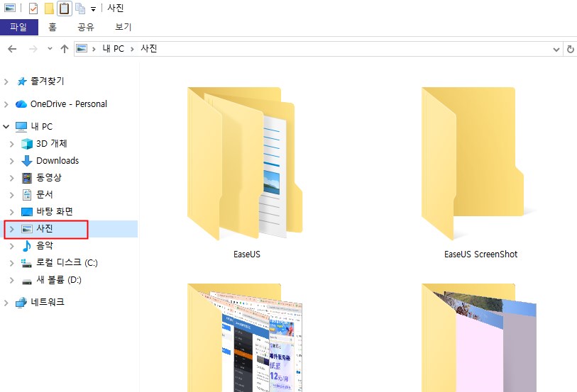
Task: Click the Properties checkmark icon in title bar
Action: (x=33, y=9)
